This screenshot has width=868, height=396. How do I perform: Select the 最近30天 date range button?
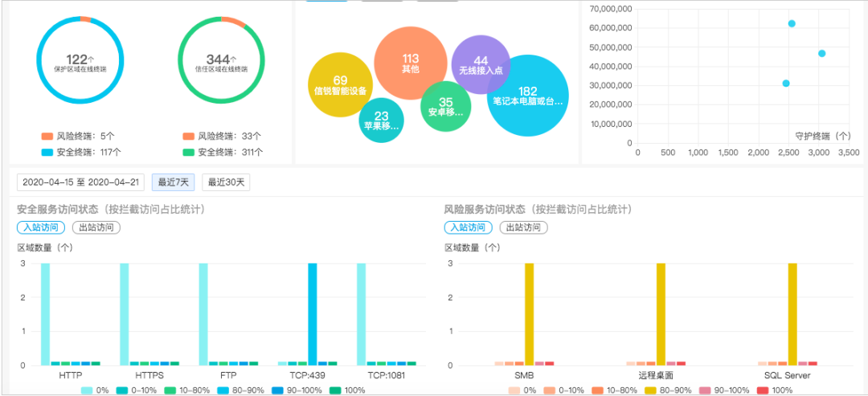click(226, 182)
